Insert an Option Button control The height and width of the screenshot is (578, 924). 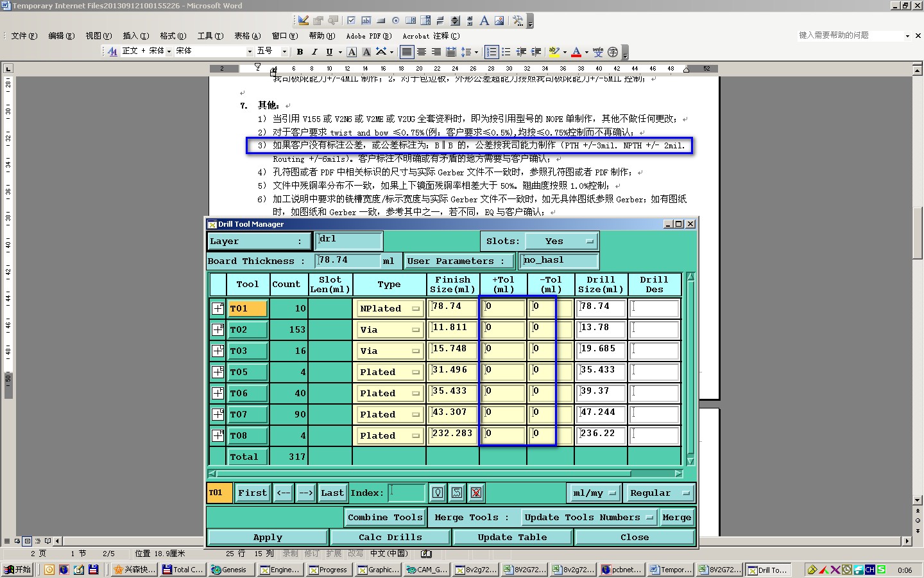[396, 21]
